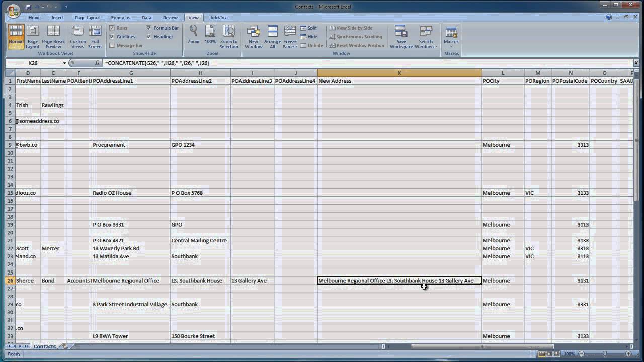Set zoom to 100%
644x362 pixels.
(x=210, y=37)
